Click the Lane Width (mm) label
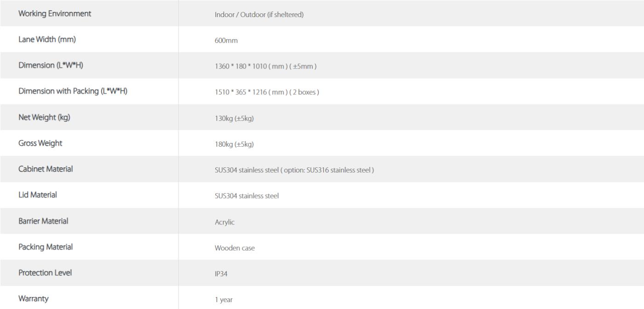Viewport: 644px width, 309px height. pos(47,40)
